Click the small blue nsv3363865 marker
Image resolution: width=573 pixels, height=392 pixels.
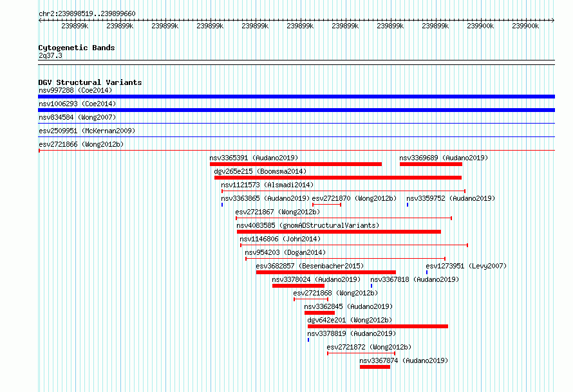pyautogui.click(x=222, y=205)
